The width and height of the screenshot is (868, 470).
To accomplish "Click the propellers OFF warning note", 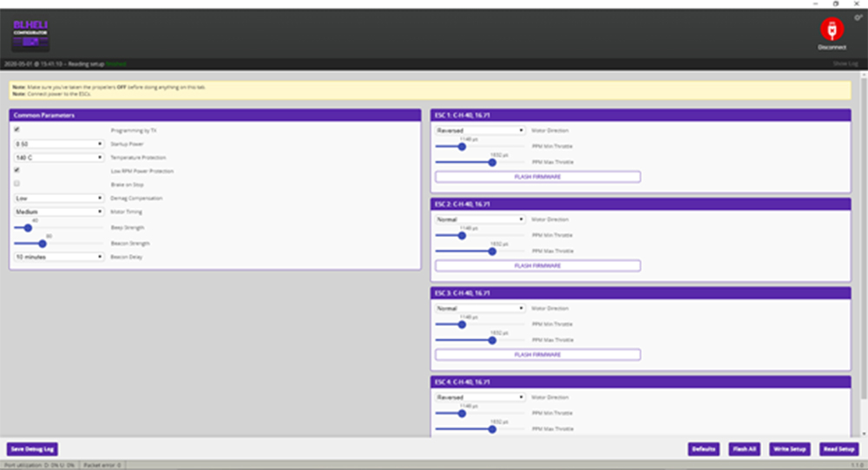I will pos(109,88).
